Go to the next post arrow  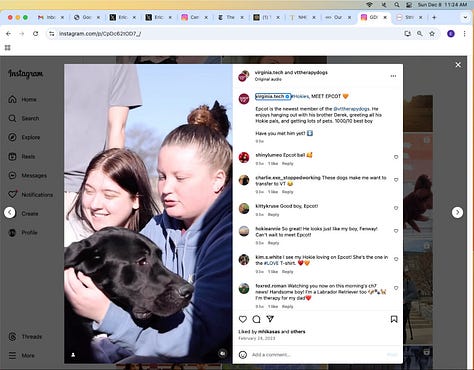(x=457, y=212)
